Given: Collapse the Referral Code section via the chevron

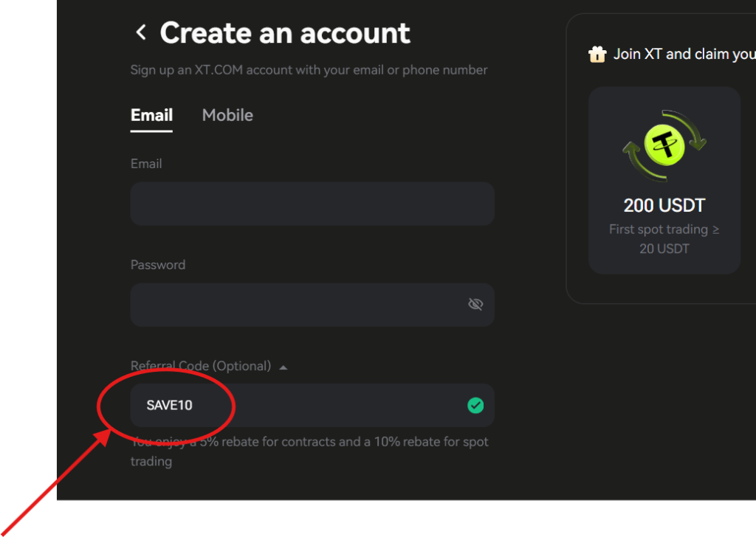Looking at the screenshot, I should pos(284,365).
